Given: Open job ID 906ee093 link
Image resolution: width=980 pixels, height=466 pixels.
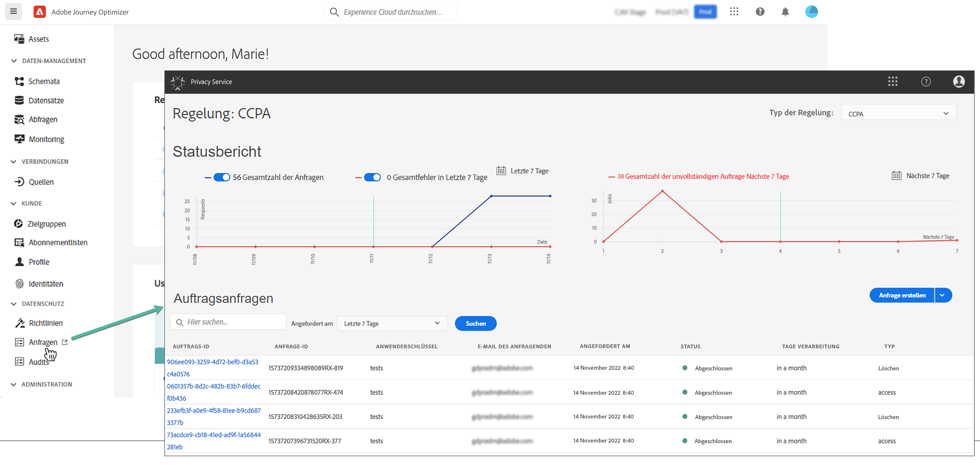Looking at the screenshot, I should pos(212,362).
